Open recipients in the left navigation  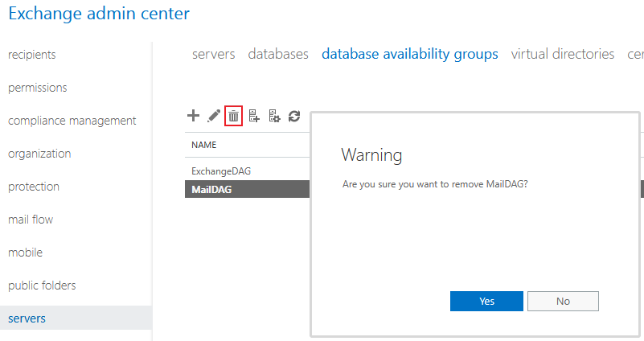32,55
